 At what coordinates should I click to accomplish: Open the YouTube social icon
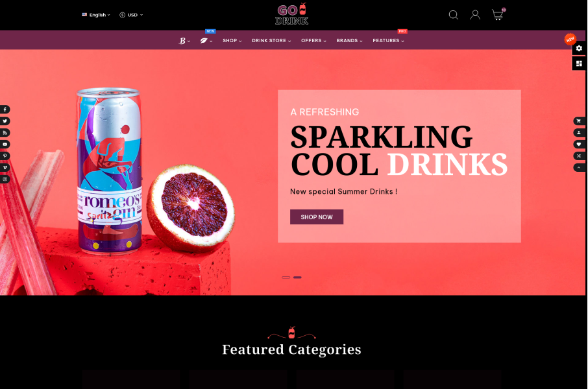[5, 145]
